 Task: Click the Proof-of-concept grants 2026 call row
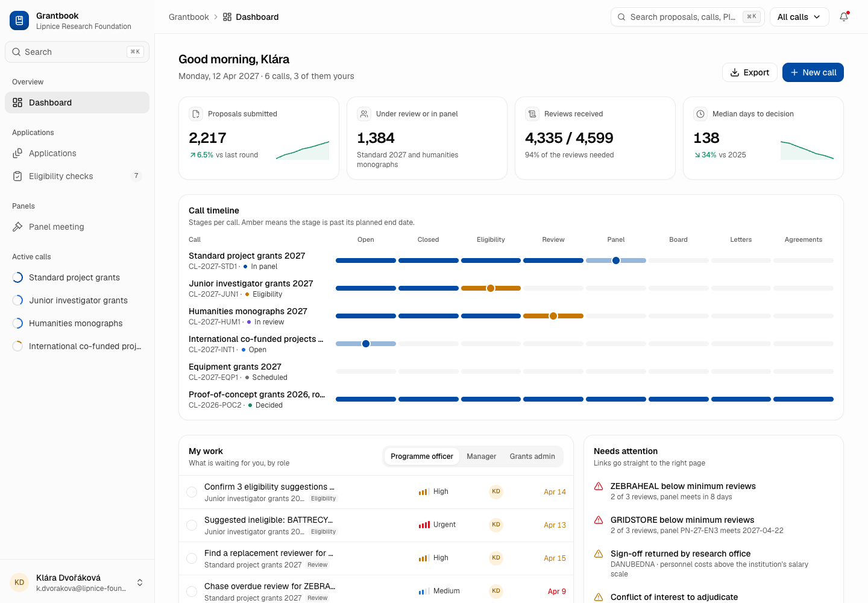[x=511, y=399]
